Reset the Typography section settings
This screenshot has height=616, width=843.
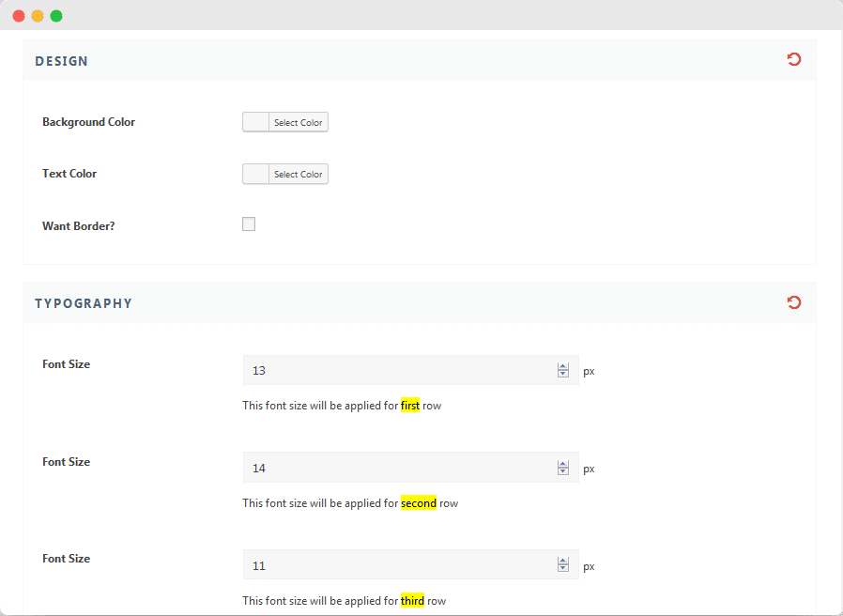pyautogui.click(x=794, y=302)
